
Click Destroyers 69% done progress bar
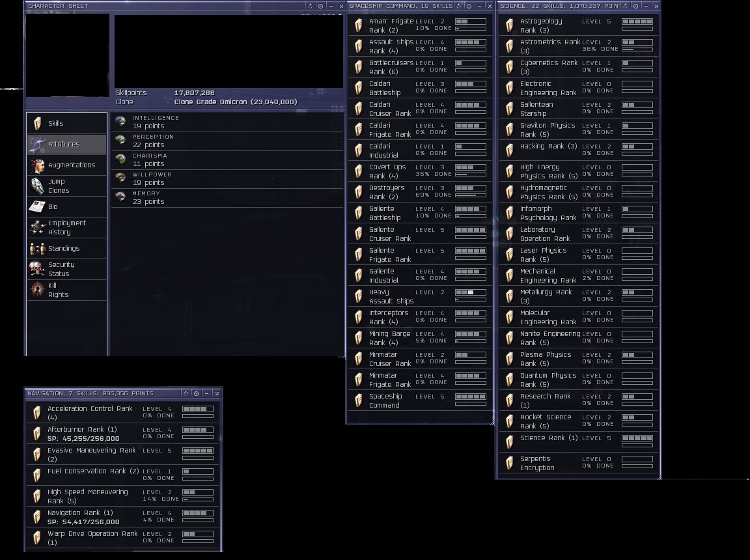pos(471,195)
